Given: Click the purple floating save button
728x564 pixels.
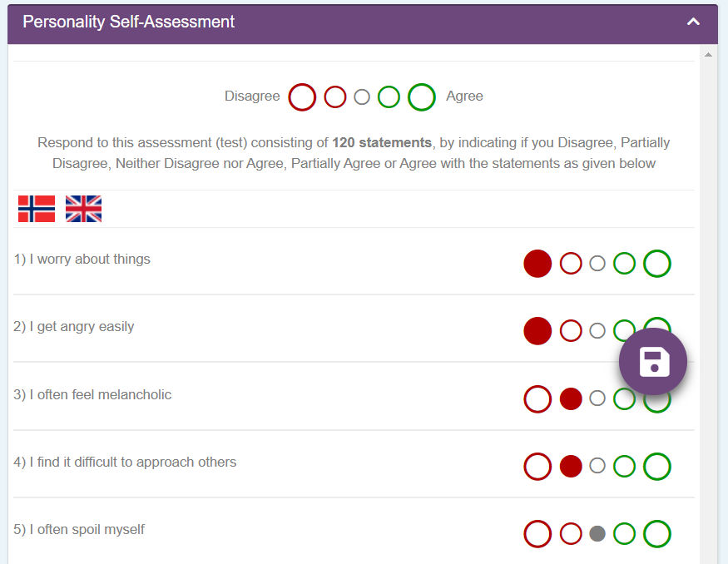Looking at the screenshot, I should (653, 362).
